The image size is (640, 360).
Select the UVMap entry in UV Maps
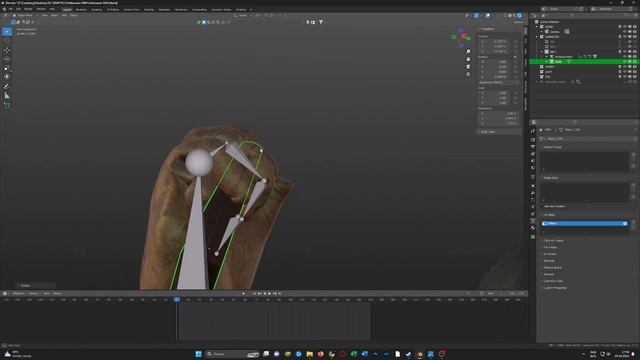point(584,224)
